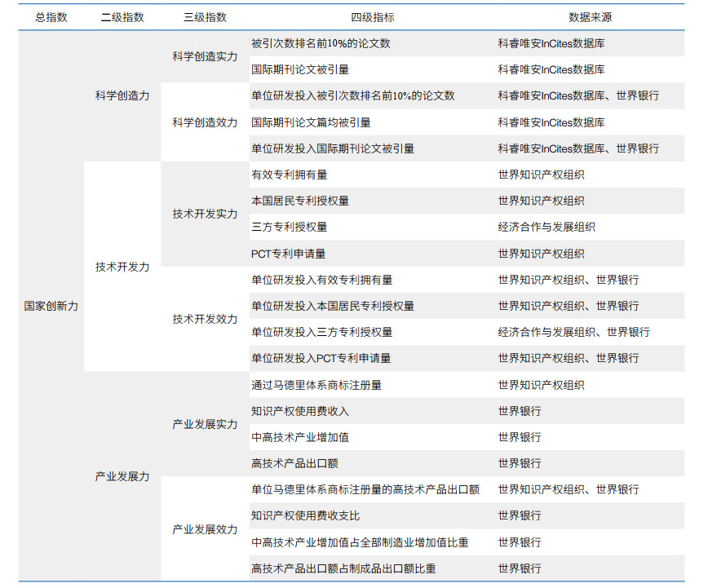Click the 三级指数 column header
The height and width of the screenshot is (588, 708).
[205, 18]
